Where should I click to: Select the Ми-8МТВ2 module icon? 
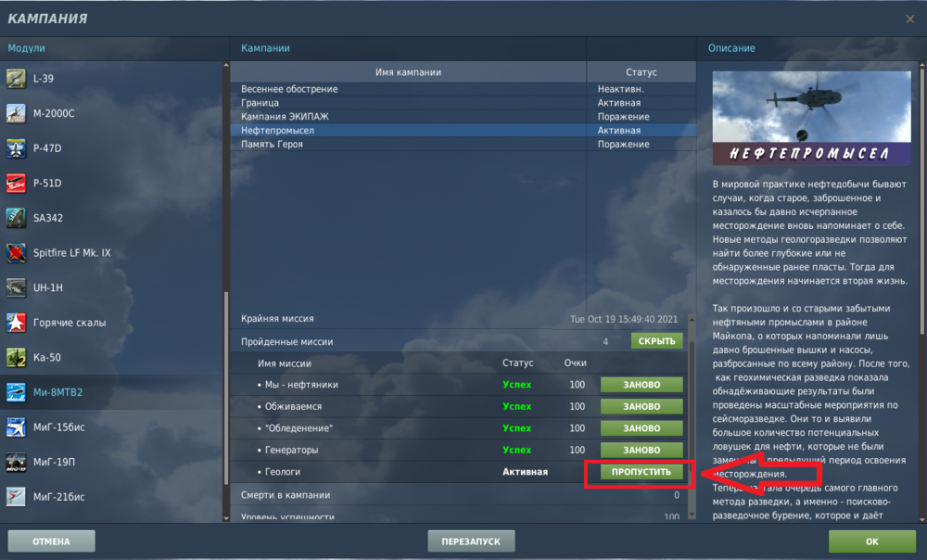coord(16,393)
